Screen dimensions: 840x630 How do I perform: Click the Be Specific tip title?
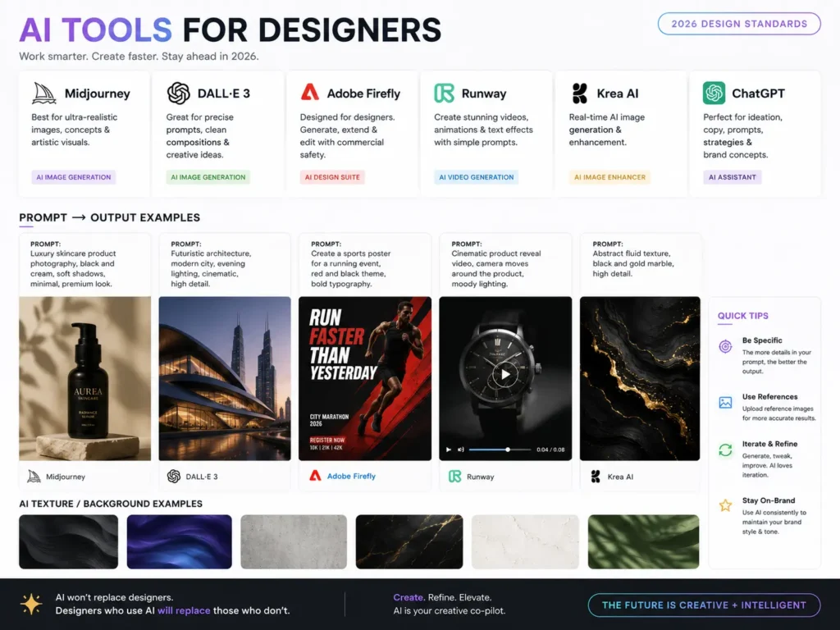coord(762,340)
